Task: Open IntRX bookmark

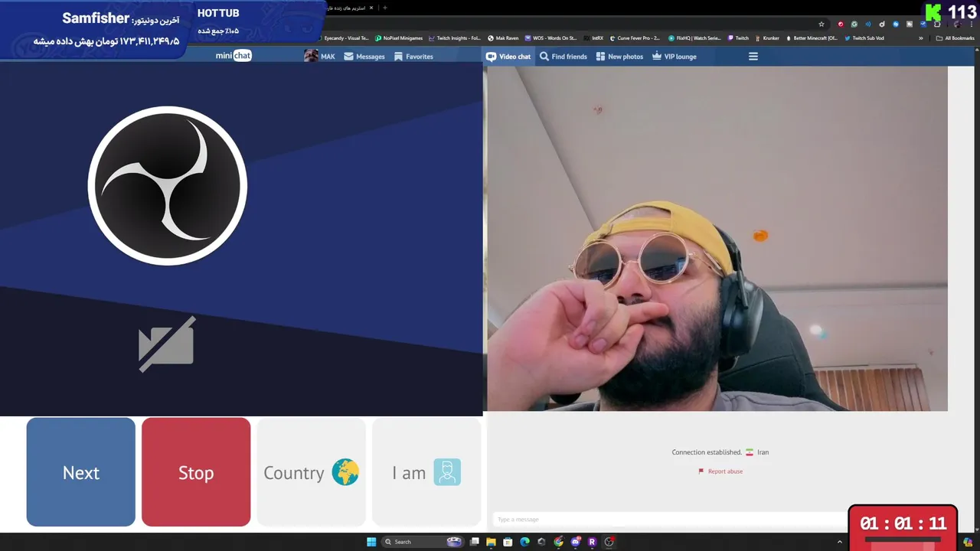Action: [x=593, y=38]
